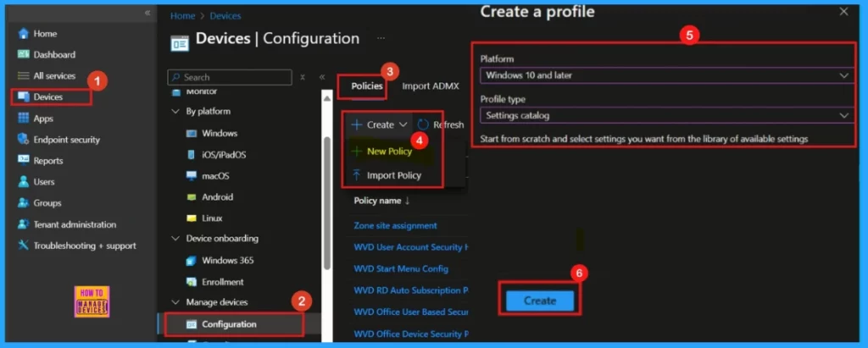Click the Refresh circular arrow icon

pos(424,125)
